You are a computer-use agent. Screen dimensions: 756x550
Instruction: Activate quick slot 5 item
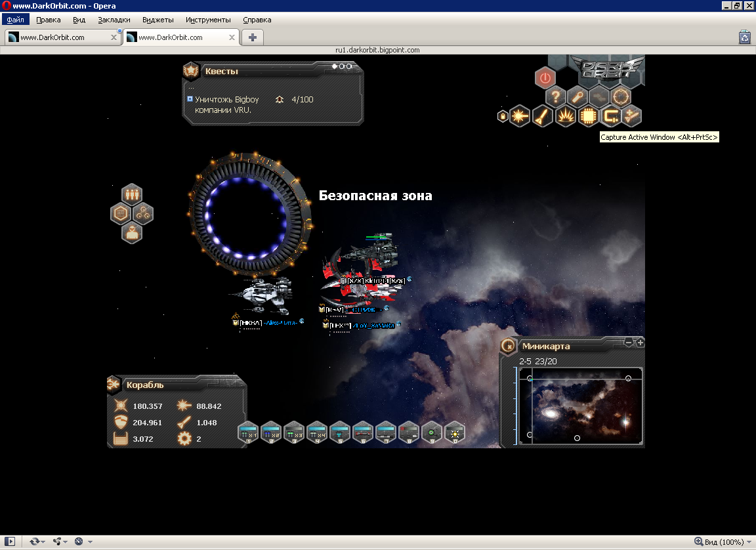pyautogui.click(x=340, y=433)
